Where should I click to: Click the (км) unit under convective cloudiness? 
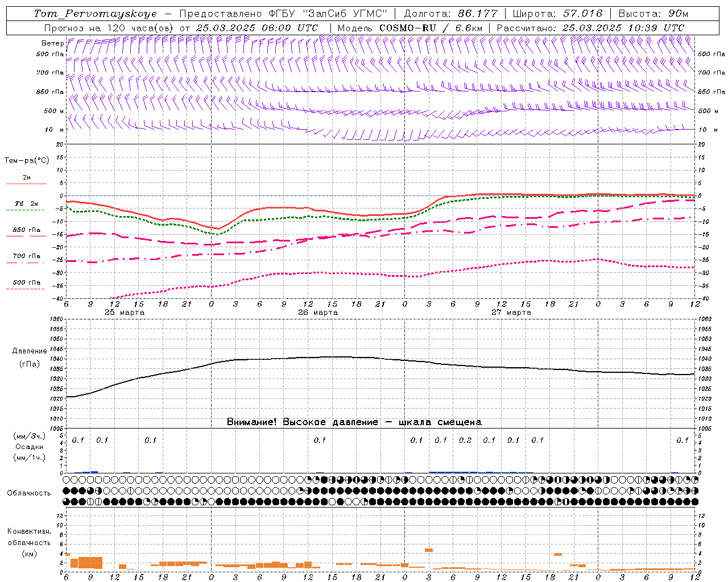[29, 554]
